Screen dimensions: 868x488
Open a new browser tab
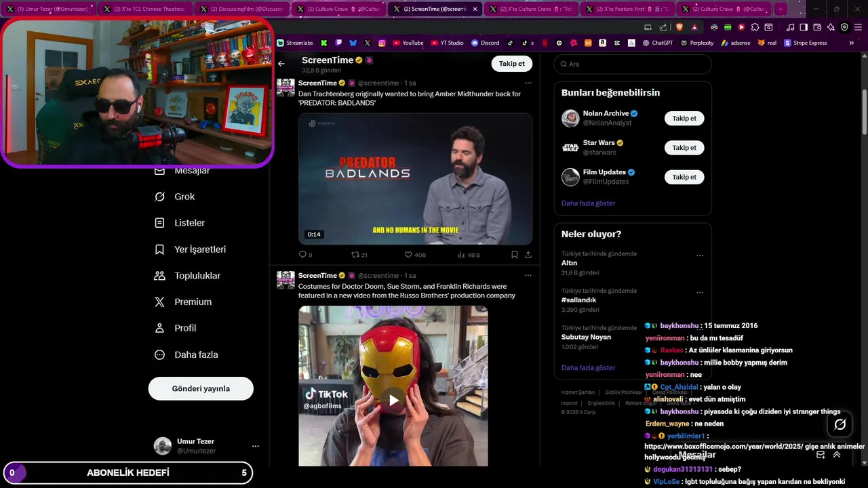pyautogui.click(x=781, y=9)
